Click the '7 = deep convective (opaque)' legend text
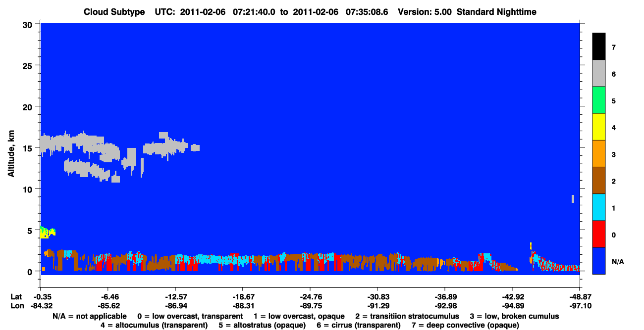This screenshot has height=330, width=644. (465, 325)
